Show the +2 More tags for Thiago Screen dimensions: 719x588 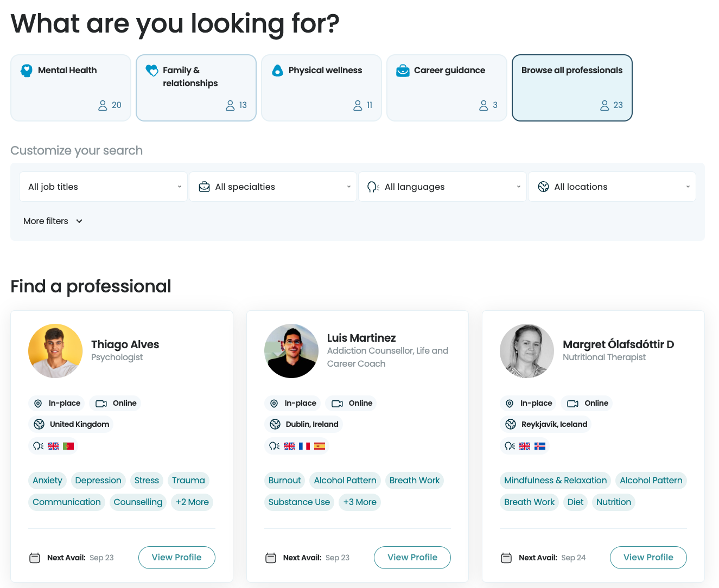click(192, 502)
